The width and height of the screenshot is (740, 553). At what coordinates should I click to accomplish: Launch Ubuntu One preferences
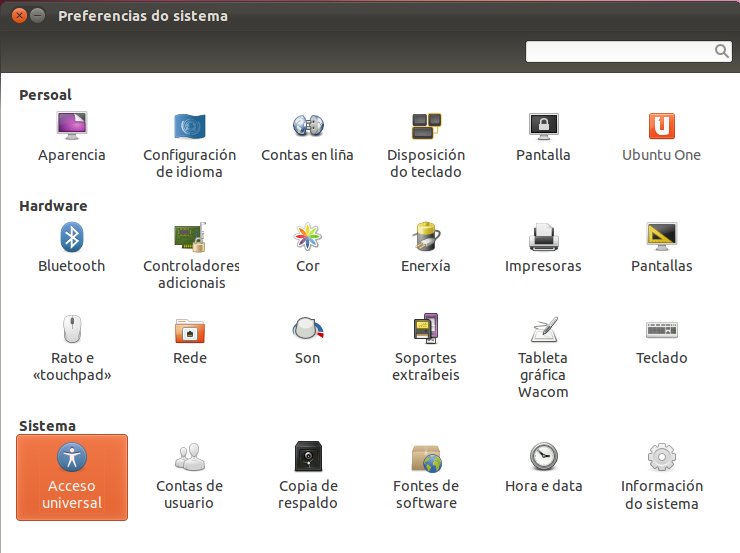click(x=661, y=137)
